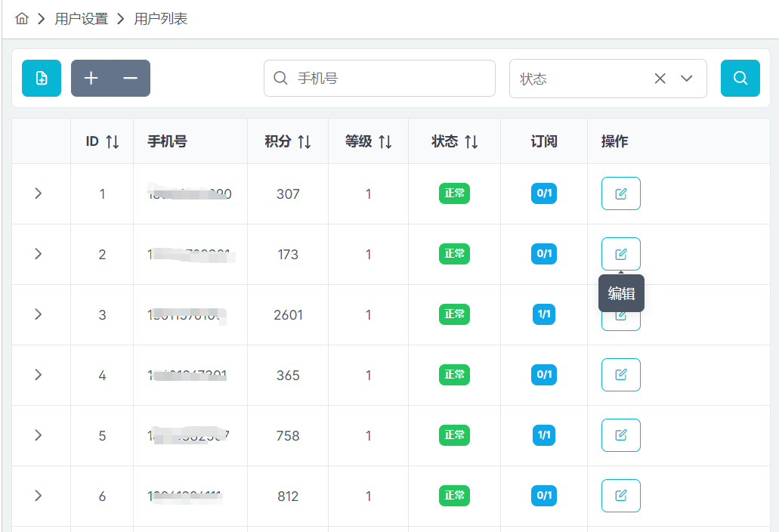Click the 0/1 subscription badge in row 1
This screenshot has width=779, height=532.
pyautogui.click(x=544, y=193)
